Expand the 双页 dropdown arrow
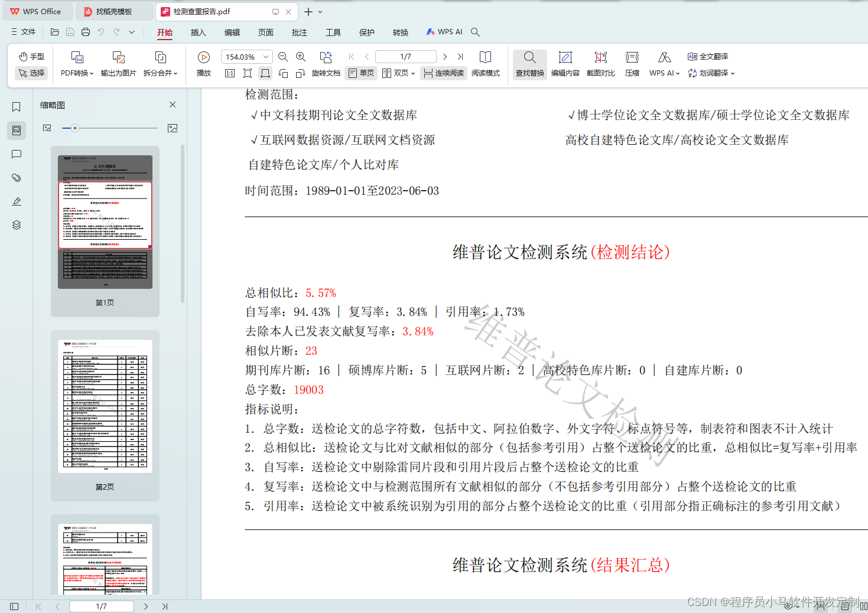Image resolution: width=868 pixels, height=613 pixels. tap(413, 73)
